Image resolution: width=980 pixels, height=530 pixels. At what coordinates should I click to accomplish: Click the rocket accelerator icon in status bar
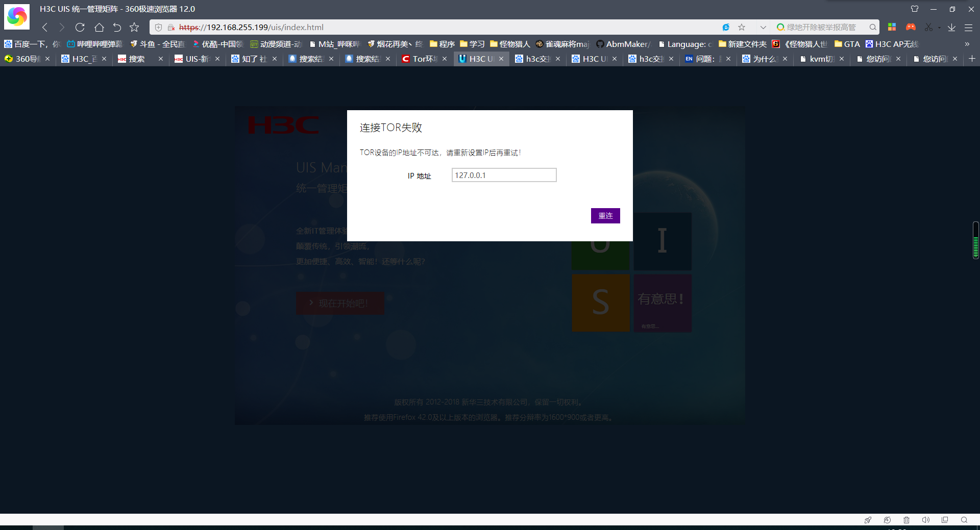868,520
